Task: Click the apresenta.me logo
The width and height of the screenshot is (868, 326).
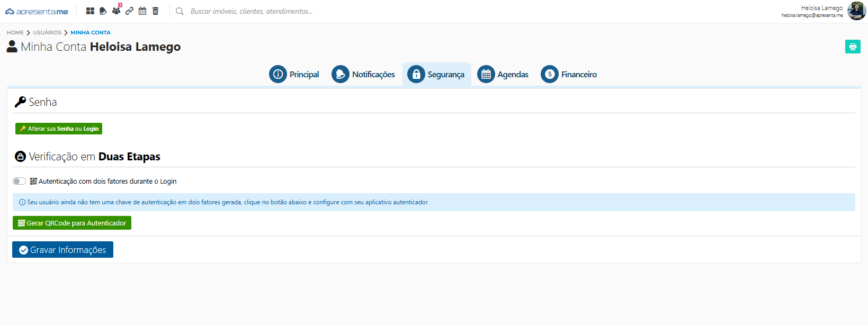Action: click(37, 11)
